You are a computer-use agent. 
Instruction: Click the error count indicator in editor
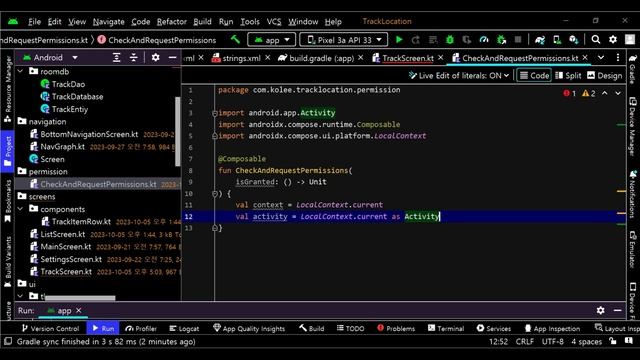pos(569,93)
